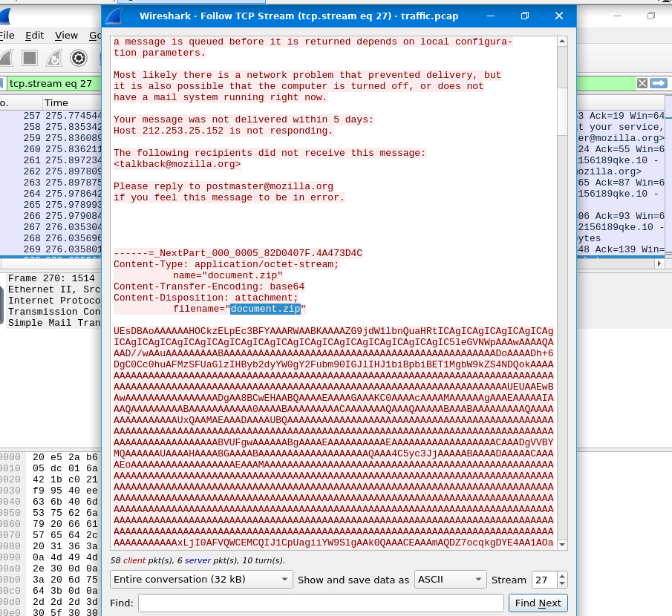Select packet row 269 in the packet list
The height and width of the screenshot is (616, 672).
click(50, 249)
